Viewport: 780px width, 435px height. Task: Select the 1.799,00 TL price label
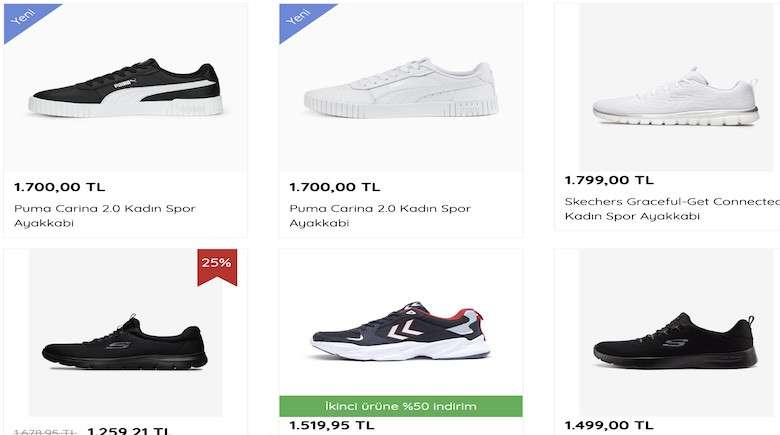pos(609,180)
